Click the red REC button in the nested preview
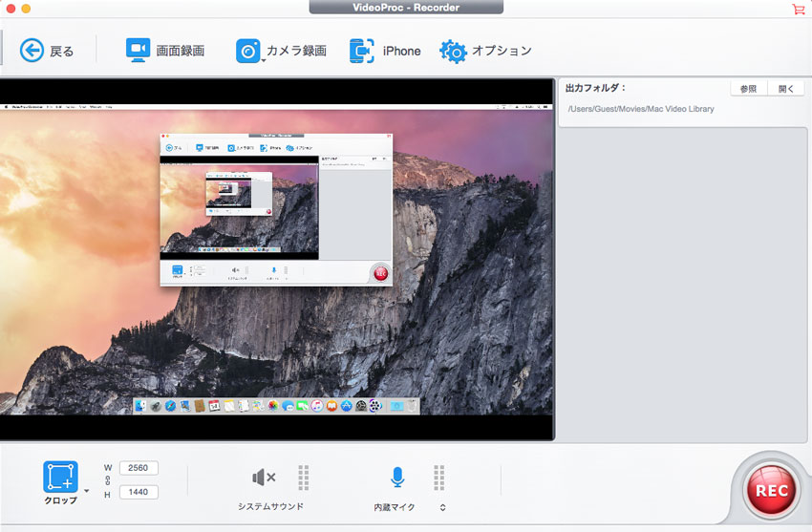This screenshot has height=532, width=812. pos(380,273)
